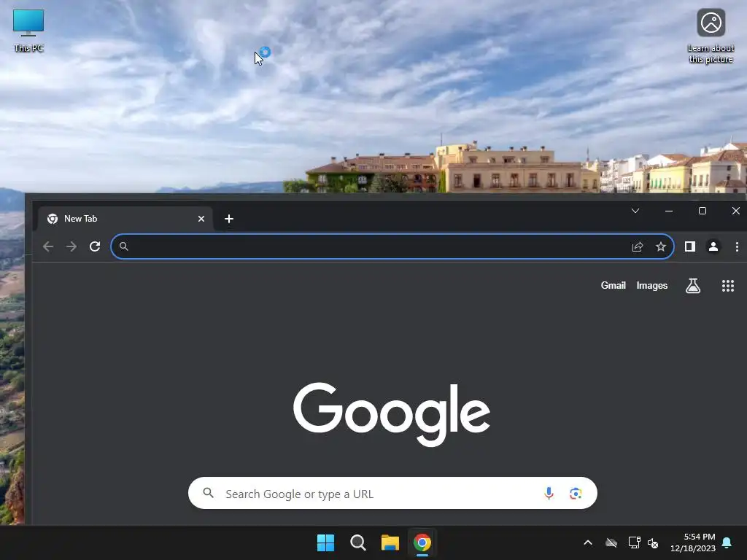Open Chrome profile avatar menu

point(713,246)
